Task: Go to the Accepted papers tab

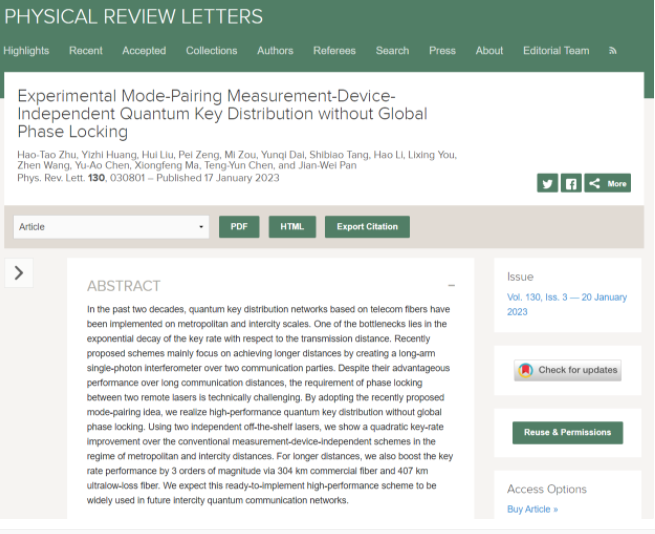Action: pyautogui.click(x=144, y=51)
